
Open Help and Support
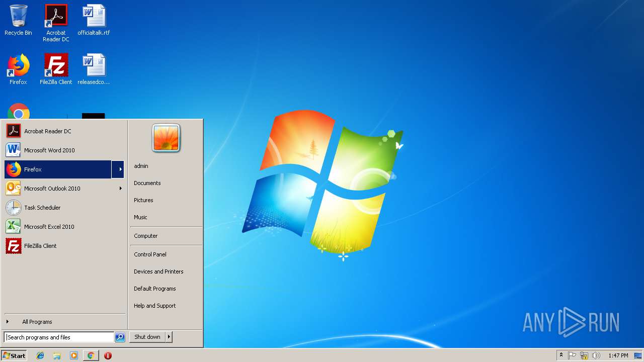(x=166, y=306)
